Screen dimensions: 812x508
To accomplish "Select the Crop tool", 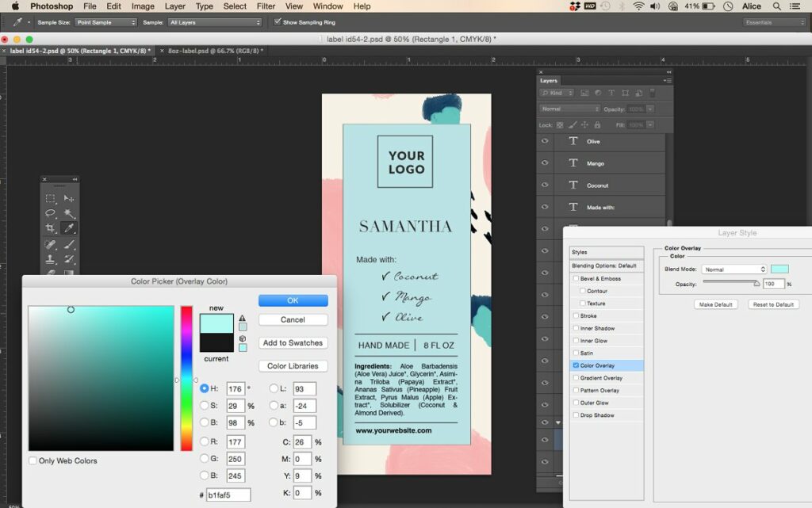I will click(51, 227).
